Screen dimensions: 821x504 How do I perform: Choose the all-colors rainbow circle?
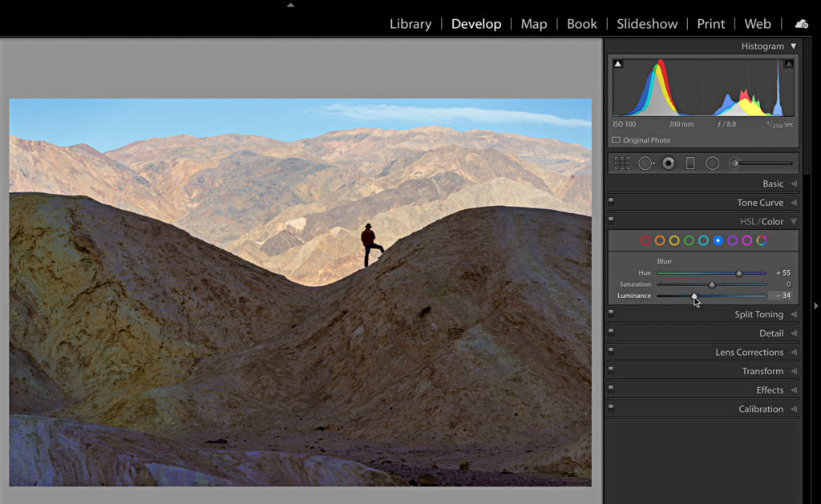point(762,240)
